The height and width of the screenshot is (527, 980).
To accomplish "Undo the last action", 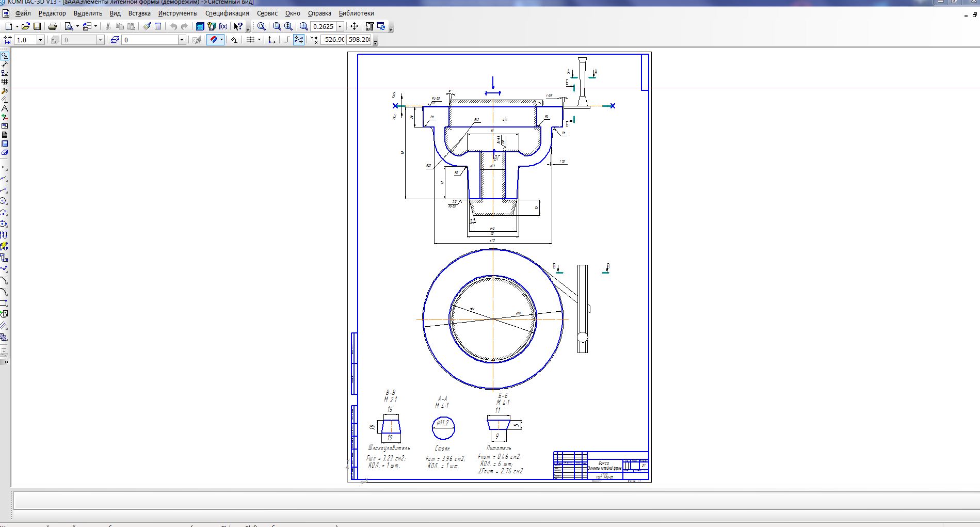I will (x=173, y=26).
